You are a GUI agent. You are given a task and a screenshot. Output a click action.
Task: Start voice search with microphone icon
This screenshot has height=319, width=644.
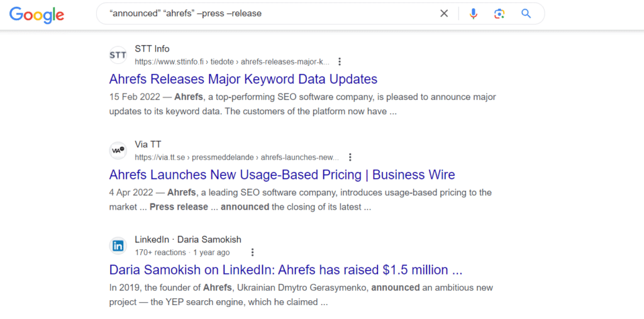click(473, 14)
